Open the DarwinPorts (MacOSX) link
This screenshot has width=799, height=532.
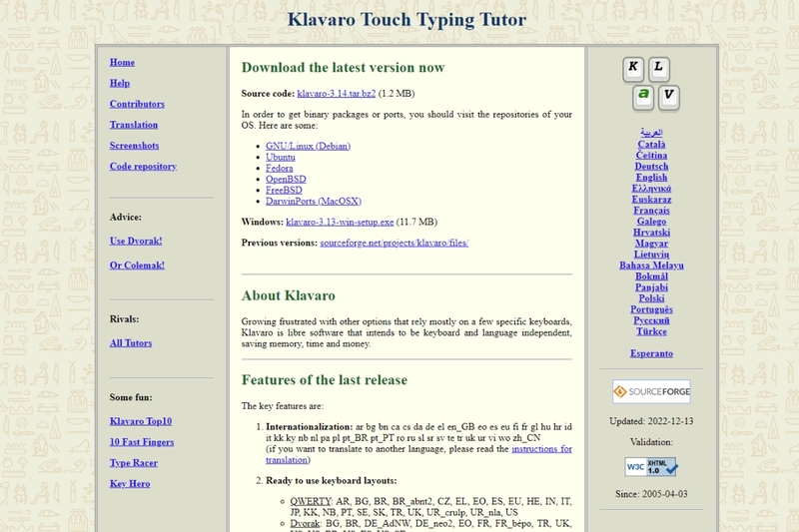314,201
